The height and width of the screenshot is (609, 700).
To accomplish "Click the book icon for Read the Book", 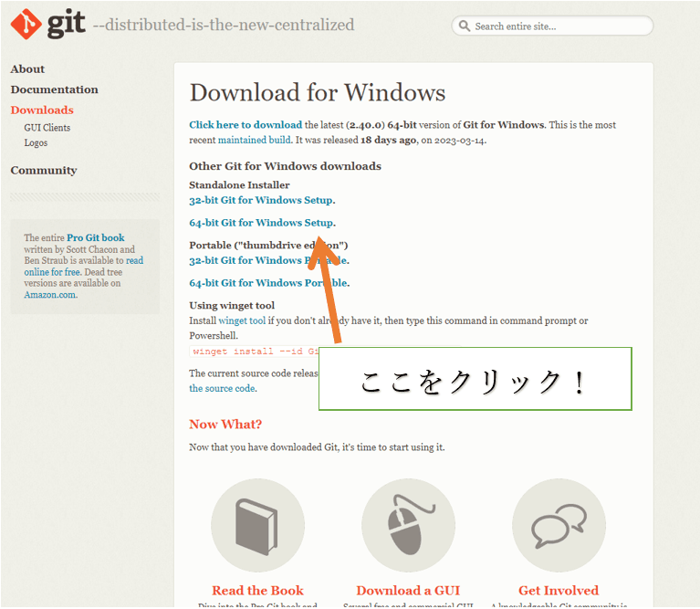I will pos(257,525).
